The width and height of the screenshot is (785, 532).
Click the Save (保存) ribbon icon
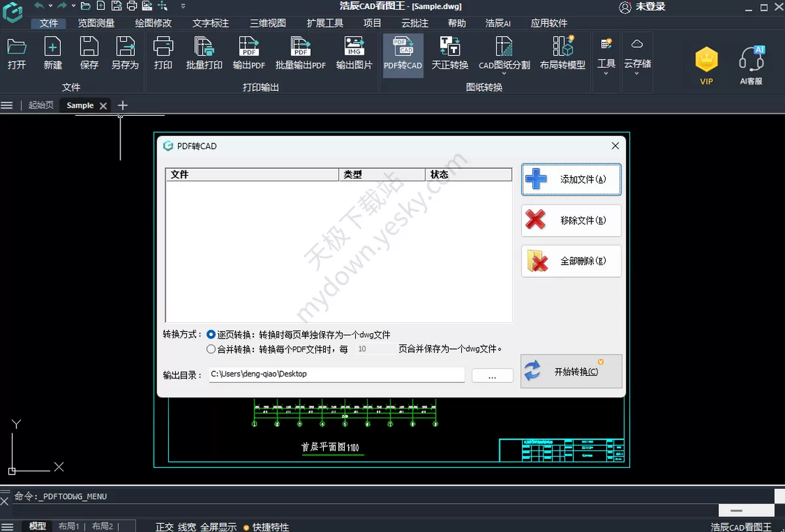click(x=90, y=53)
